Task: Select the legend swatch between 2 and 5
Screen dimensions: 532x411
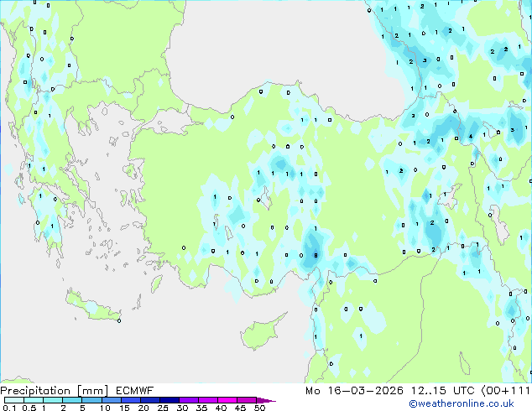Action: click(73, 400)
